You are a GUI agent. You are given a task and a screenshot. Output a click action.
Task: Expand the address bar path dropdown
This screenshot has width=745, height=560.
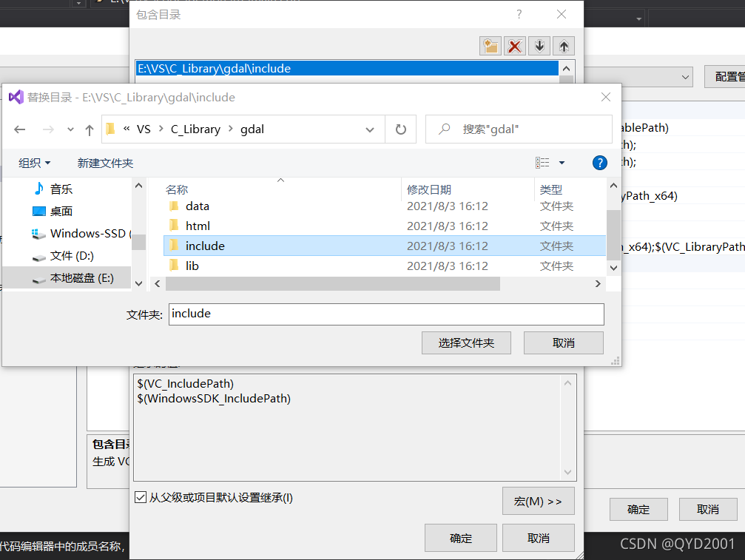pos(370,129)
